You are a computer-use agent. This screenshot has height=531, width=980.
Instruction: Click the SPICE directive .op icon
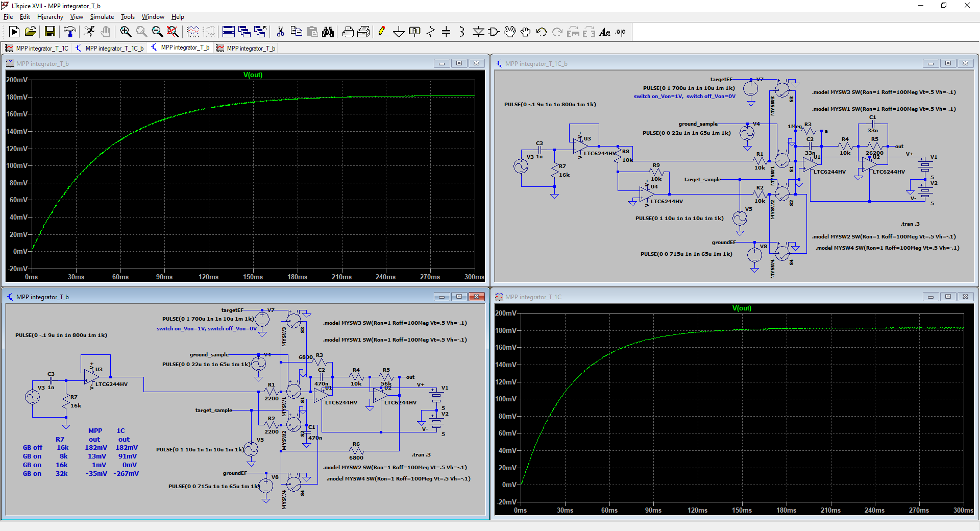[620, 32]
